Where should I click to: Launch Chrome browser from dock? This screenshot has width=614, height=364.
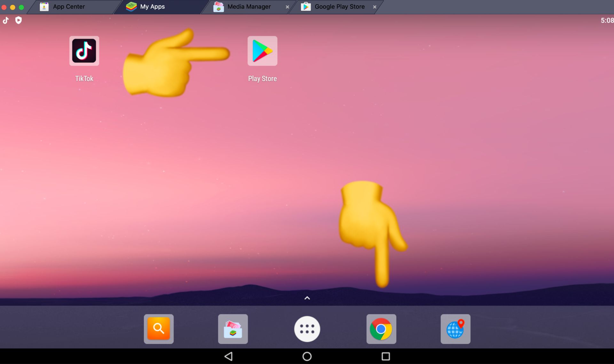click(x=381, y=329)
